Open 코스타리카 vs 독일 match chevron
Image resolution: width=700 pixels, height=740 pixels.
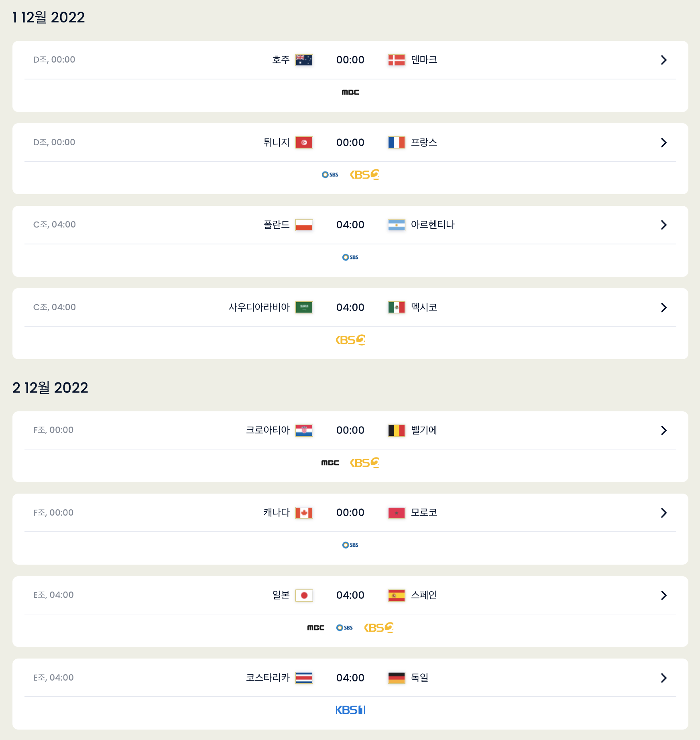(x=663, y=678)
